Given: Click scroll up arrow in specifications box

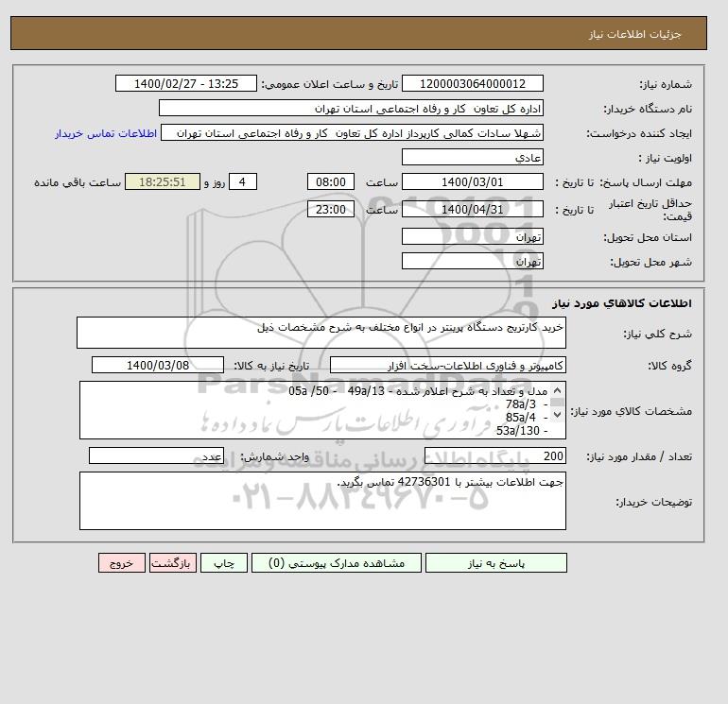Looking at the screenshot, I should tap(557, 390).
